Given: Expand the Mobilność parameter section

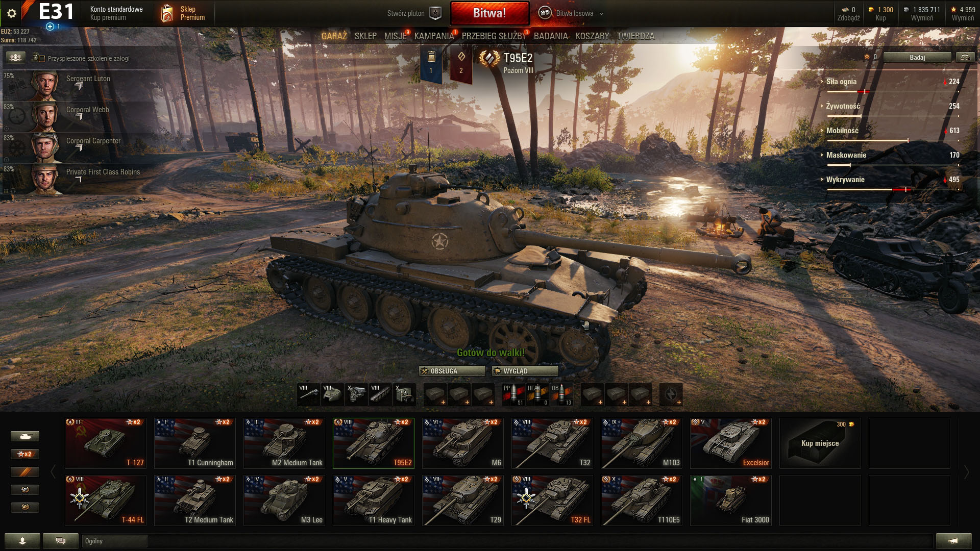Looking at the screenshot, I should (842, 131).
